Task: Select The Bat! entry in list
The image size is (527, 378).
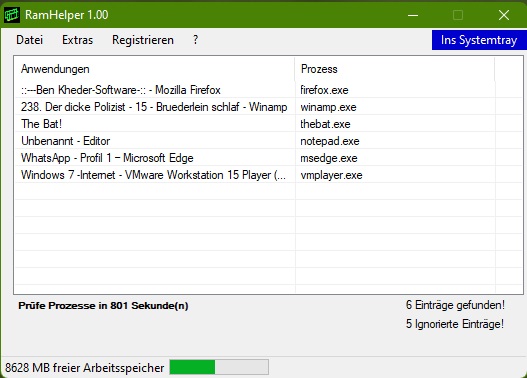Action: point(268,124)
